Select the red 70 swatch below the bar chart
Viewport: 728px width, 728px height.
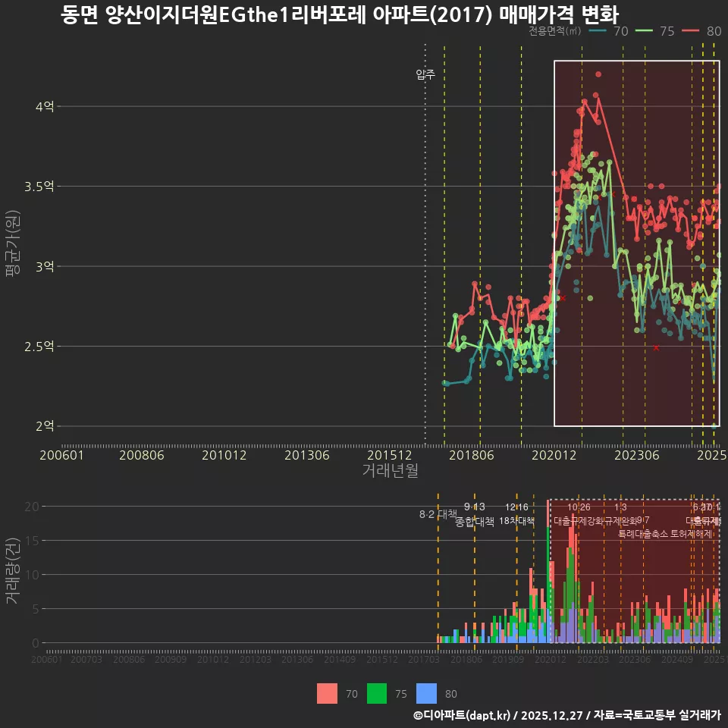pos(328,694)
